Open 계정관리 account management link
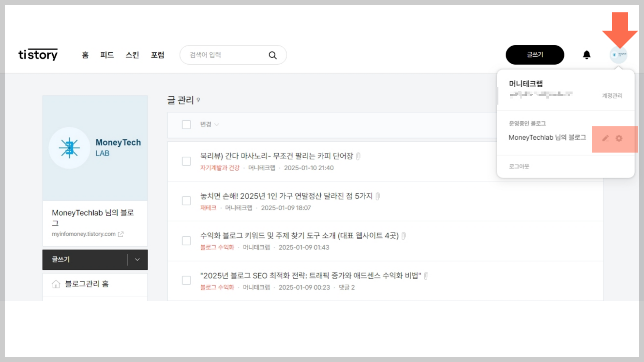This screenshot has width=644, height=362. [x=612, y=96]
